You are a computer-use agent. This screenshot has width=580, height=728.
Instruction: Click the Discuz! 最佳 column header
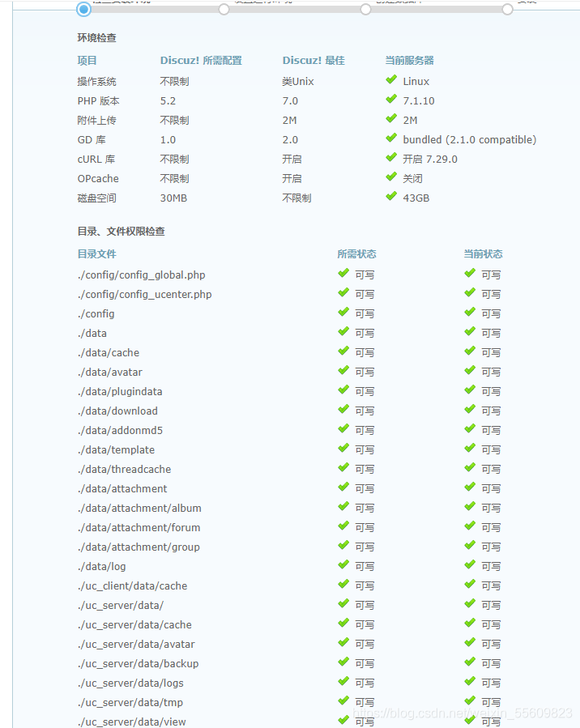coord(313,61)
